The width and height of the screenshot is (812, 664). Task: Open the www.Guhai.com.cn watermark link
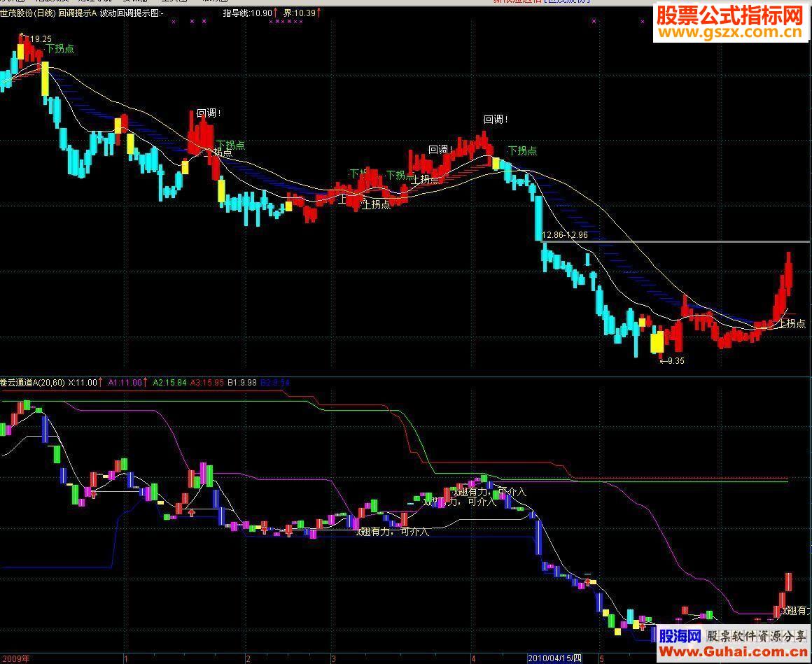(733, 651)
